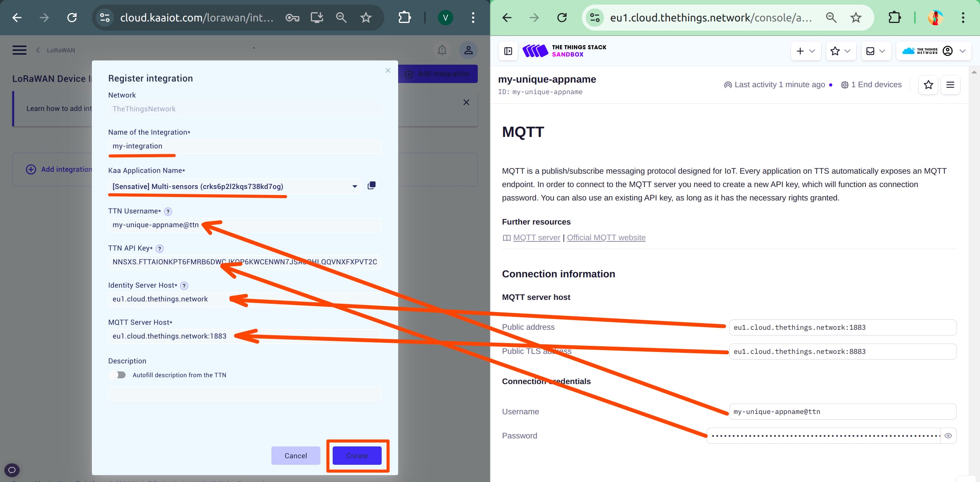
Task: Click Add integration in dashed panel
Action: 59,169
